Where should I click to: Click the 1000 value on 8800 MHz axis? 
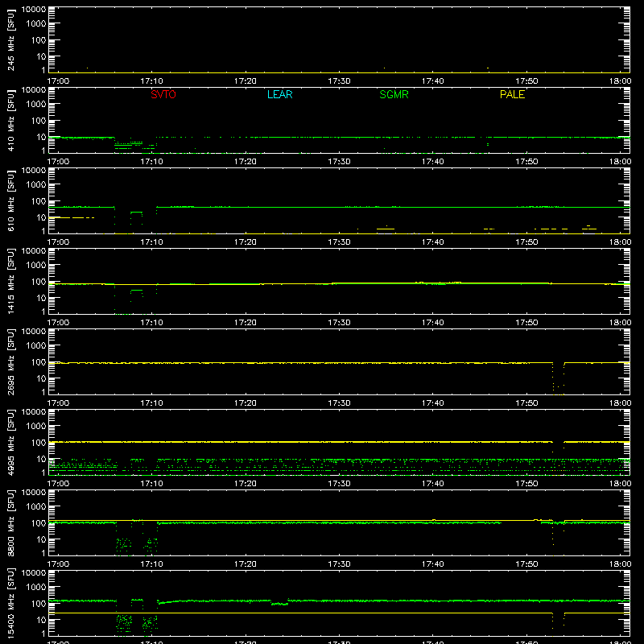tap(36, 507)
